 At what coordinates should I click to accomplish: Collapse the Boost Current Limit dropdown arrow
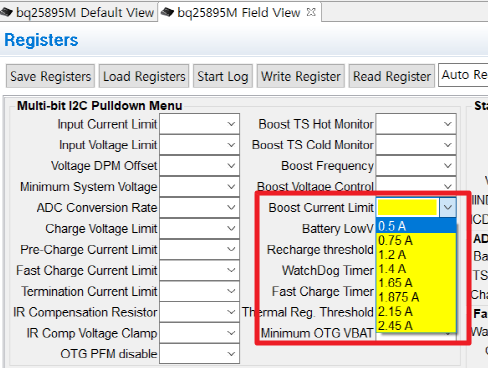pyautogui.click(x=448, y=207)
